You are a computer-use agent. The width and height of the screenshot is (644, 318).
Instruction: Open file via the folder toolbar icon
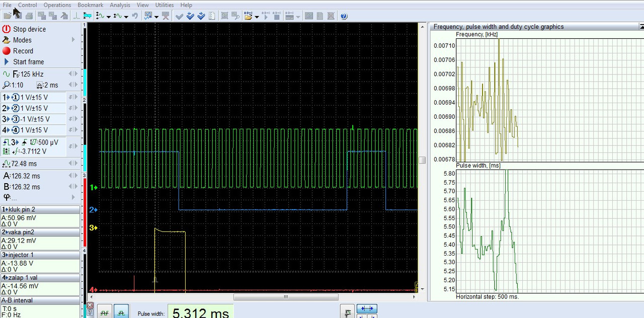pyautogui.click(x=8, y=16)
